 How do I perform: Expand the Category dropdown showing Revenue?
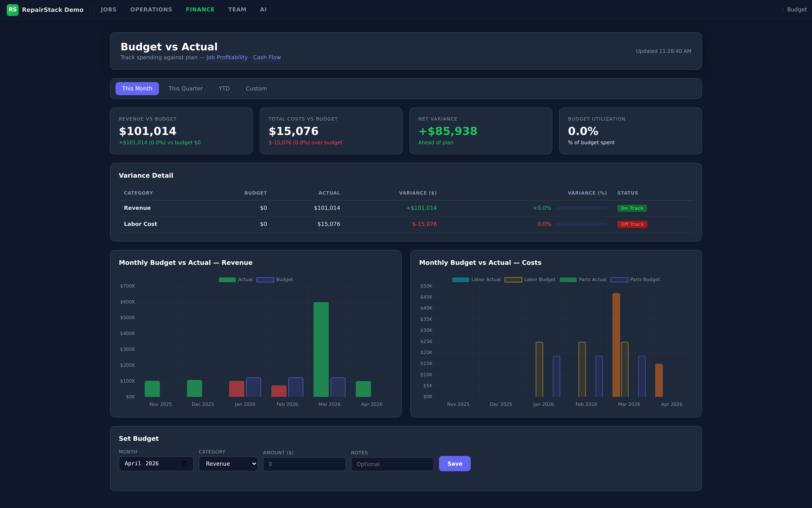click(x=228, y=464)
